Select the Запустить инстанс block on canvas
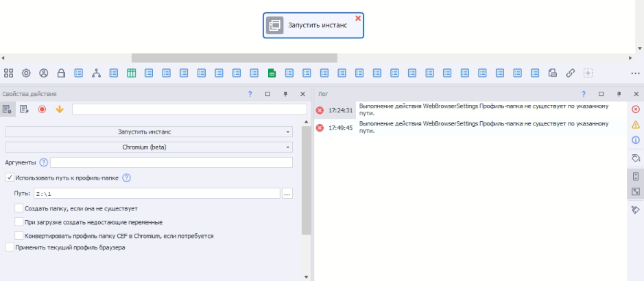644x281 pixels. tap(313, 25)
